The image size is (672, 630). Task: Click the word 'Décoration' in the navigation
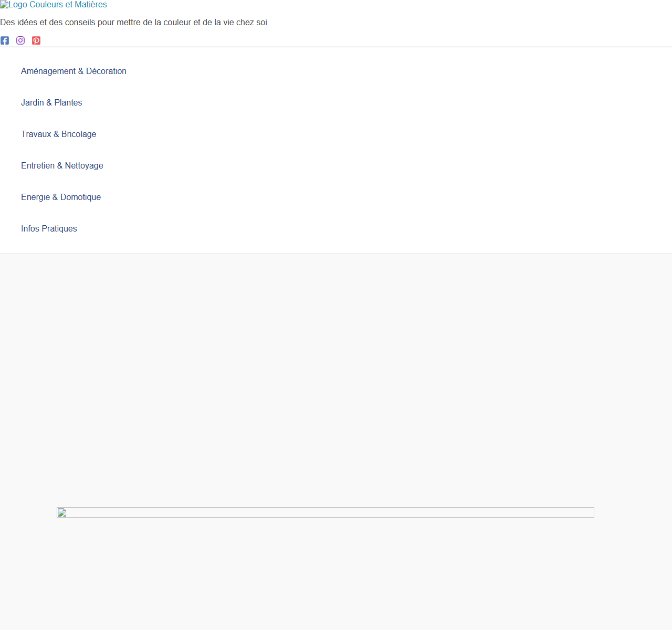[x=106, y=71]
